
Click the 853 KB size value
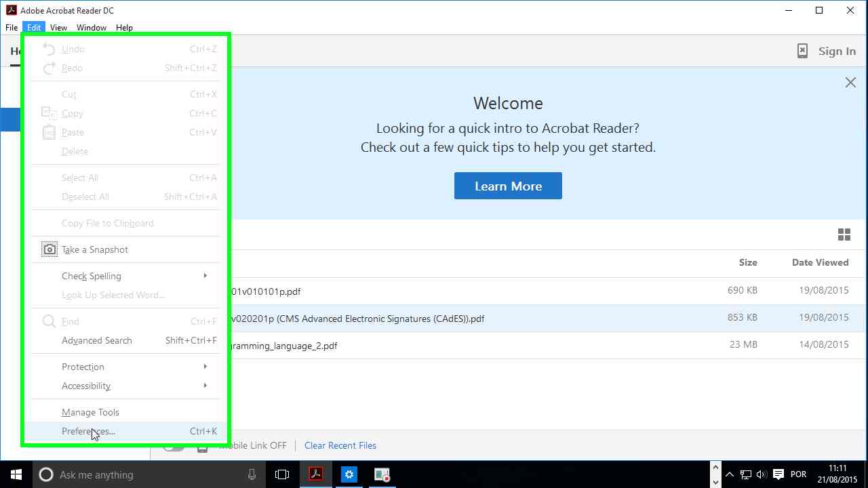tap(743, 317)
